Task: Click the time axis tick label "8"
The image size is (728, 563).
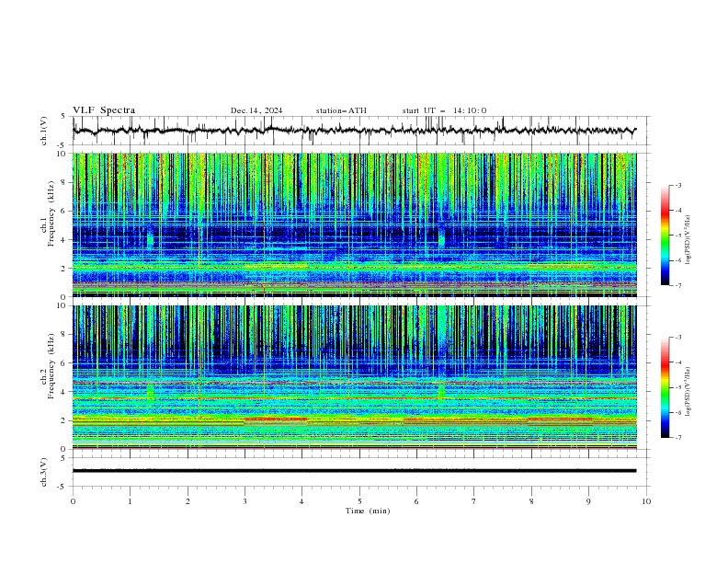Action: pyautogui.click(x=531, y=501)
